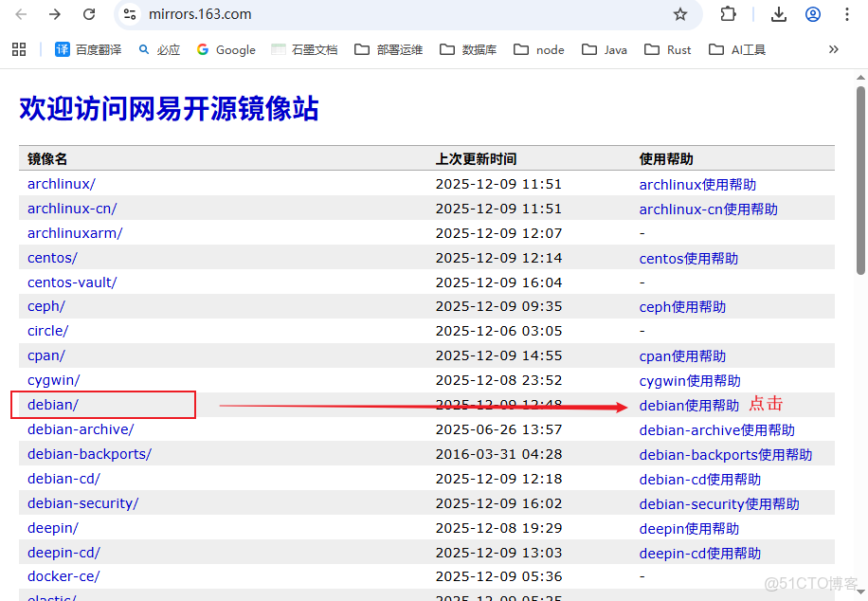Open Chrome three-dot menu

point(847,14)
